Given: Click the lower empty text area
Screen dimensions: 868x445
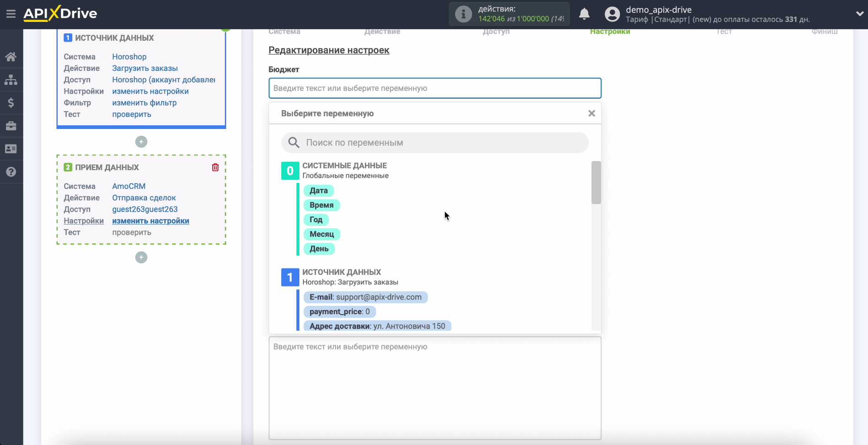Looking at the screenshot, I should point(435,388).
